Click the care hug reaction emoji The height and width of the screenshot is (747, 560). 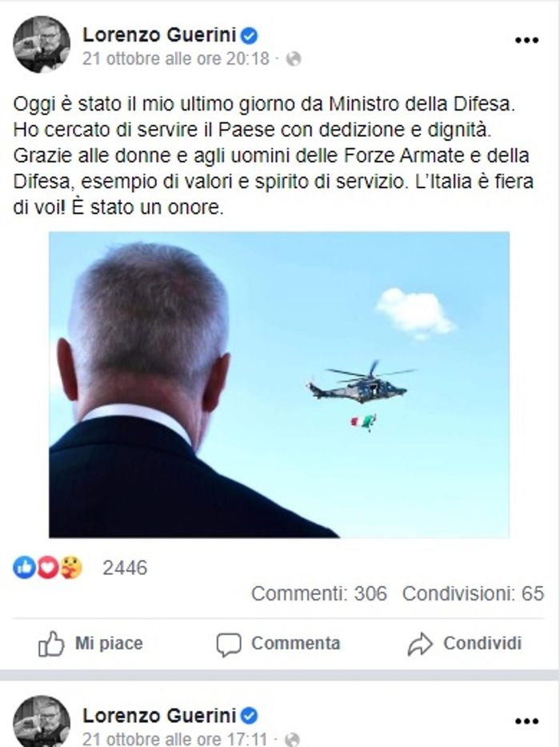71,568
